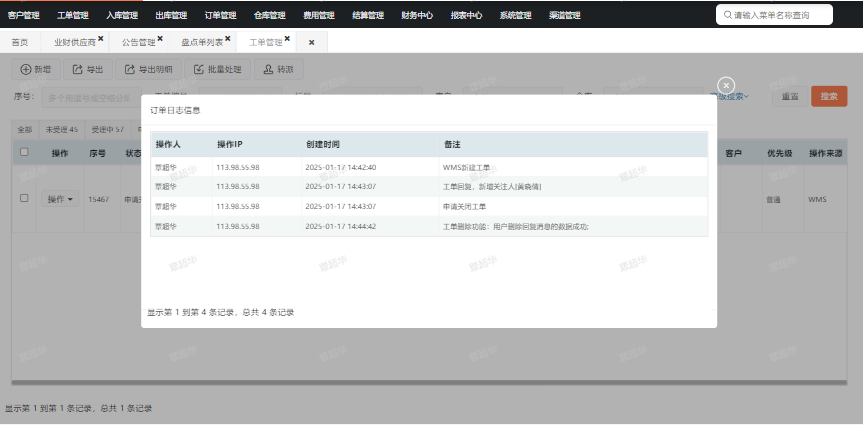Click the 重置 button
863x425 pixels.
coord(790,96)
